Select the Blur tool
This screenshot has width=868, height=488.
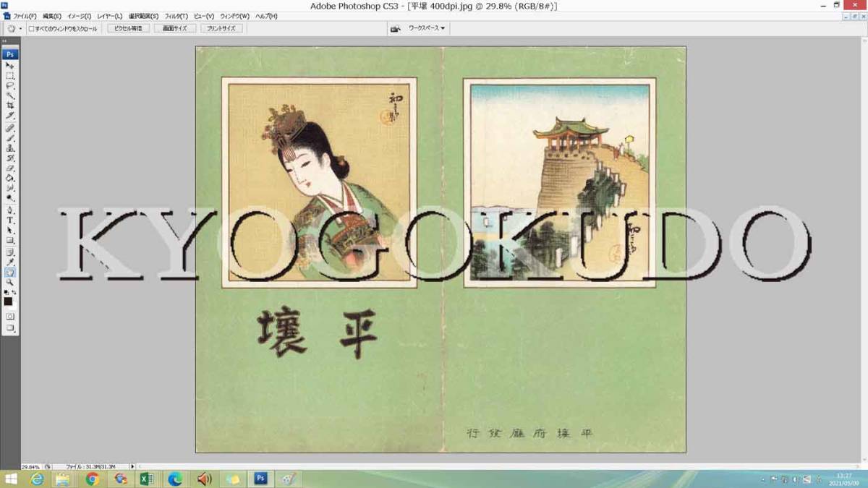(10, 187)
